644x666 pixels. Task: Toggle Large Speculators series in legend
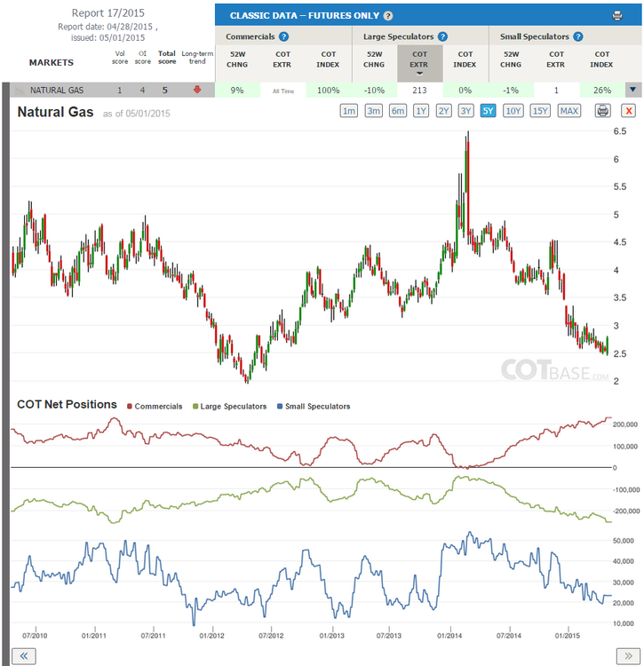[x=230, y=407]
